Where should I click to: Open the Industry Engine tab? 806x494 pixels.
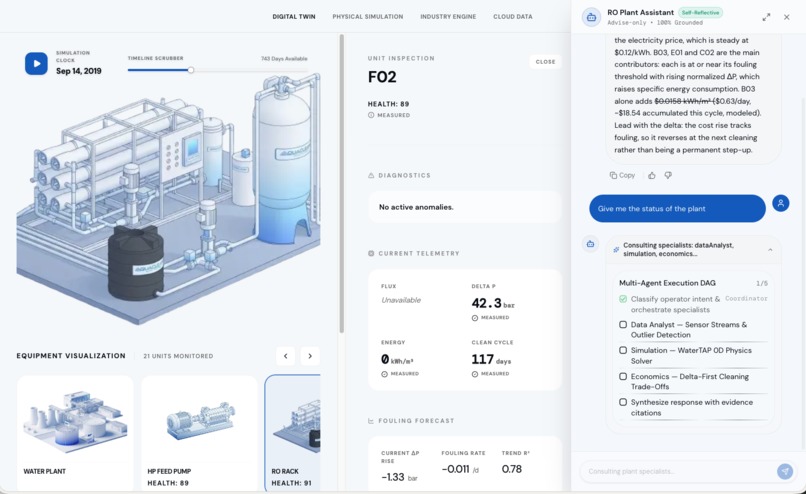(448, 16)
